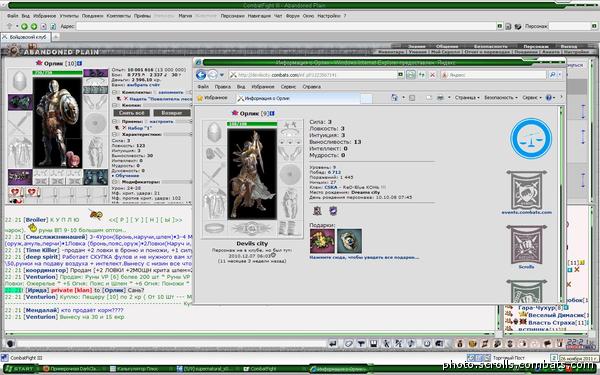Click the eraser clear-chat icon in chat toolbar
This screenshot has height=375, width=600.
coord(348,344)
